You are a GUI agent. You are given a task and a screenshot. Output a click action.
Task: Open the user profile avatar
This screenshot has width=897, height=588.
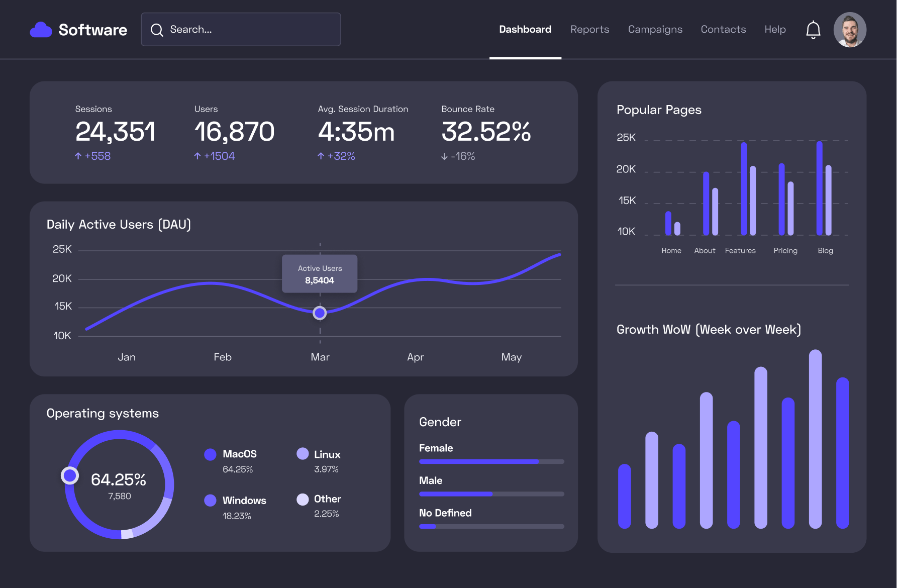[849, 30]
